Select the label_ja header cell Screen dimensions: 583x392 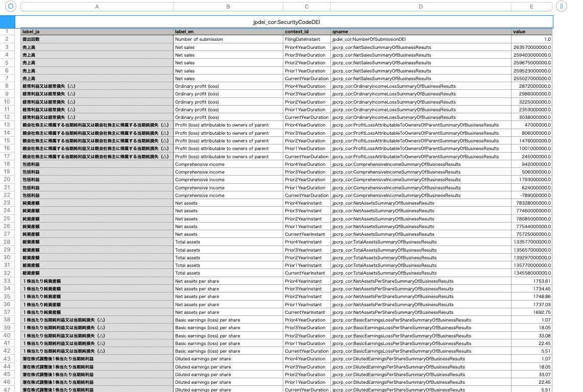coord(96,31)
